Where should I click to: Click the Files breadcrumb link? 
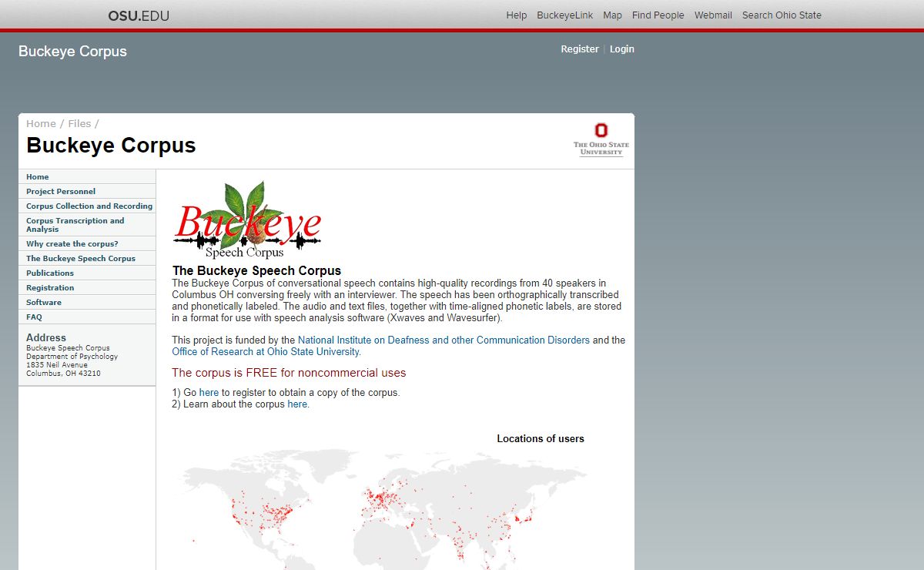(x=79, y=124)
